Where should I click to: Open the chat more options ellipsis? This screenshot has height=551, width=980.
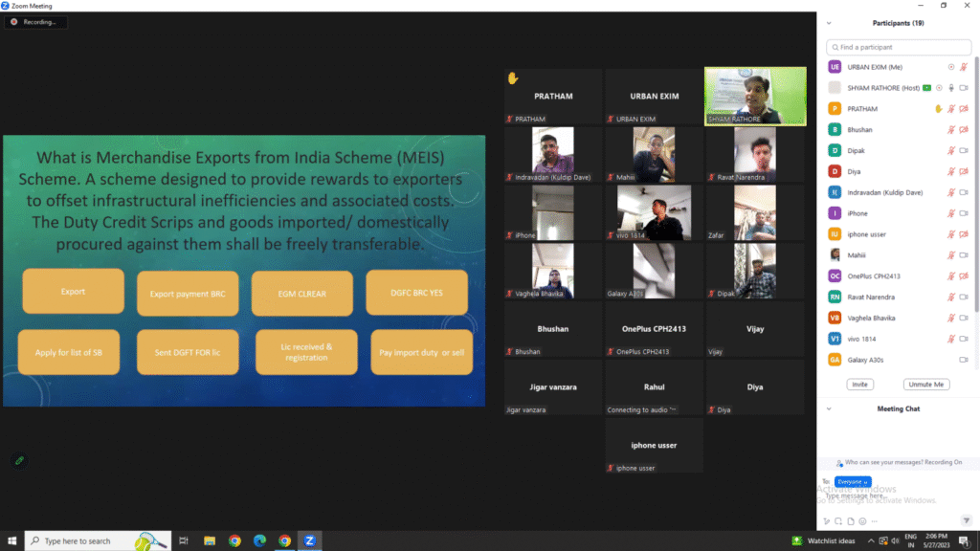(x=874, y=521)
